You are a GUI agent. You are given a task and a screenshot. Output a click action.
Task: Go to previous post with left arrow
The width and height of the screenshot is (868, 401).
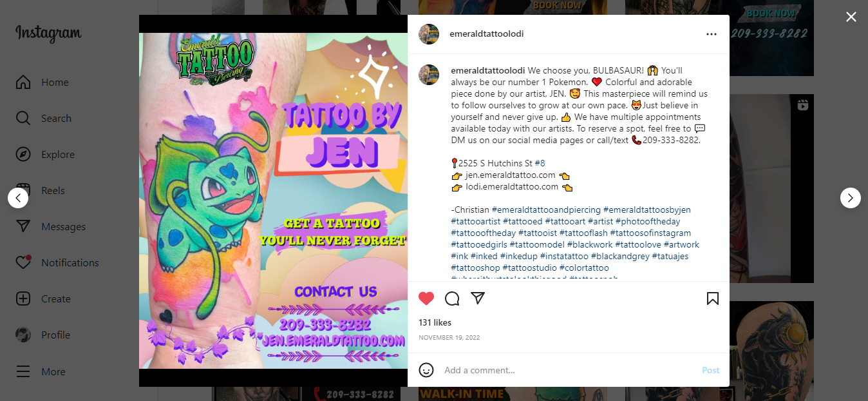[x=18, y=198]
